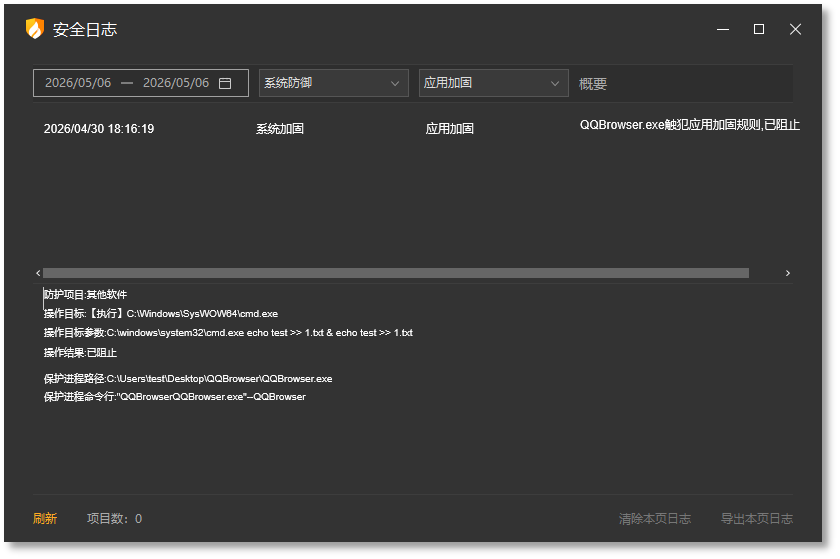Image resolution: width=840 pixels, height=559 pixels.
Task: Click the 保护进程命令行 line
Action: (x=175, y=397)
